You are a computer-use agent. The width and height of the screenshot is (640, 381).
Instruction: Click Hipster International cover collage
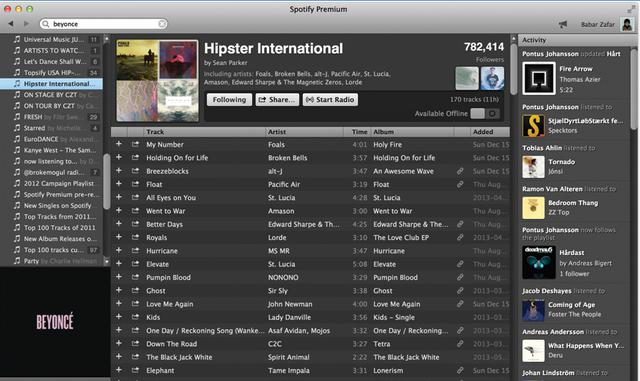(157, 81)
